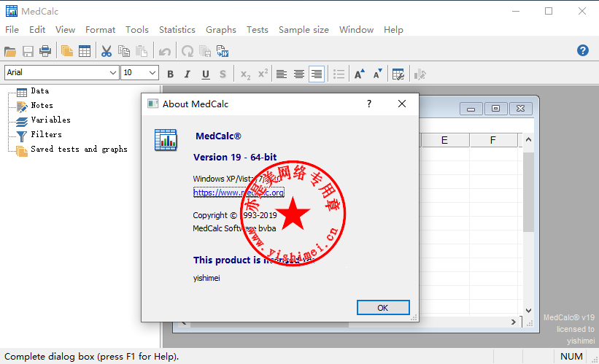The image size is (599, 364).
Task: Open the saved tests folders icon
Action: tap(67, 51)
